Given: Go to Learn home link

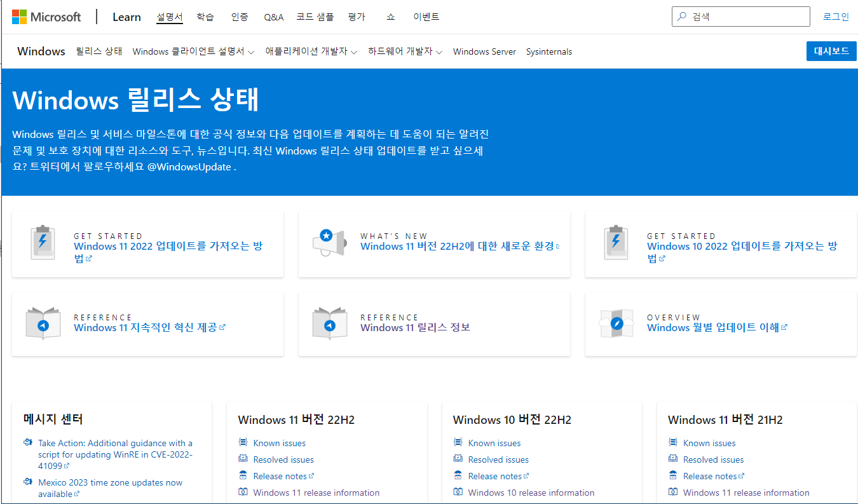Looking at the screenshot, I should 126,17.
